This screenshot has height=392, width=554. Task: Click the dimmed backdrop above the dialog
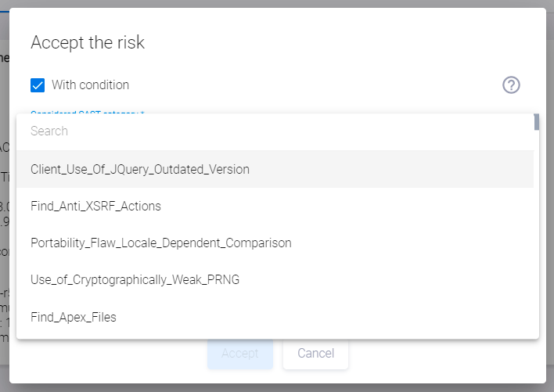274,3
